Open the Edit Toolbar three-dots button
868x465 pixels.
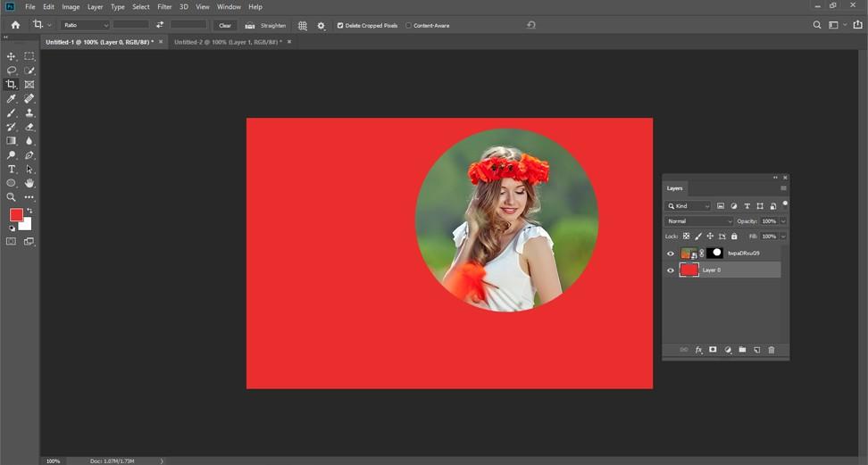(29, 197)
